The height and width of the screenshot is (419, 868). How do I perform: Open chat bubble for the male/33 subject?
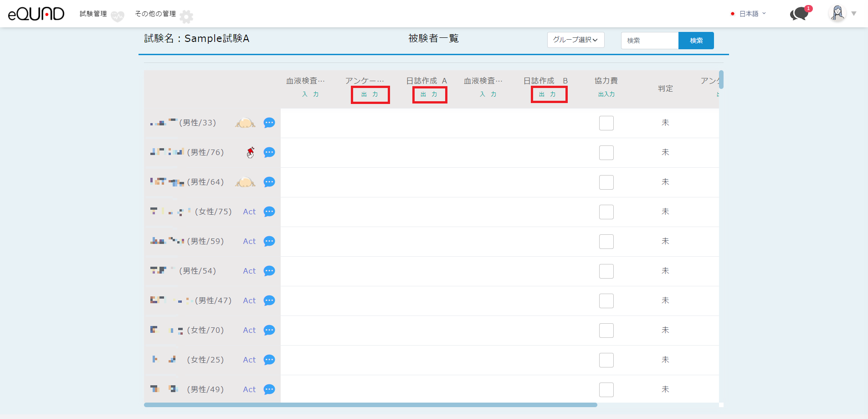coord(269,123)
